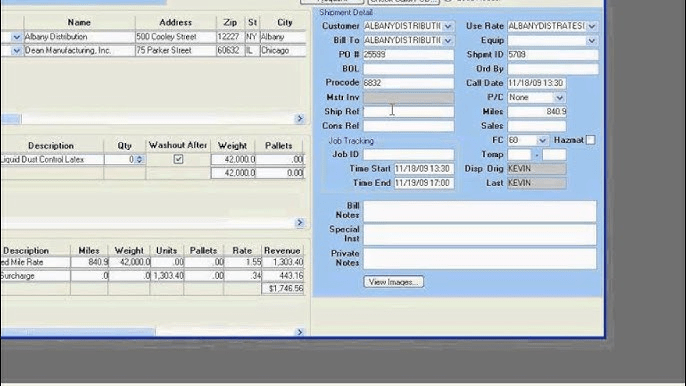The width and height of the screenshot is (686, 386).
Task: Click the Procode field with 6832
Action: [x=408, y=83]
